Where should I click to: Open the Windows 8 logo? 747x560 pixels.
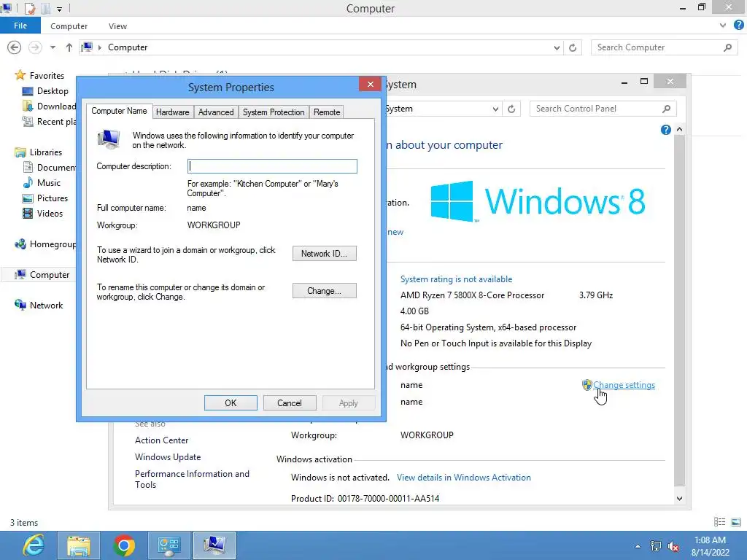538,201
